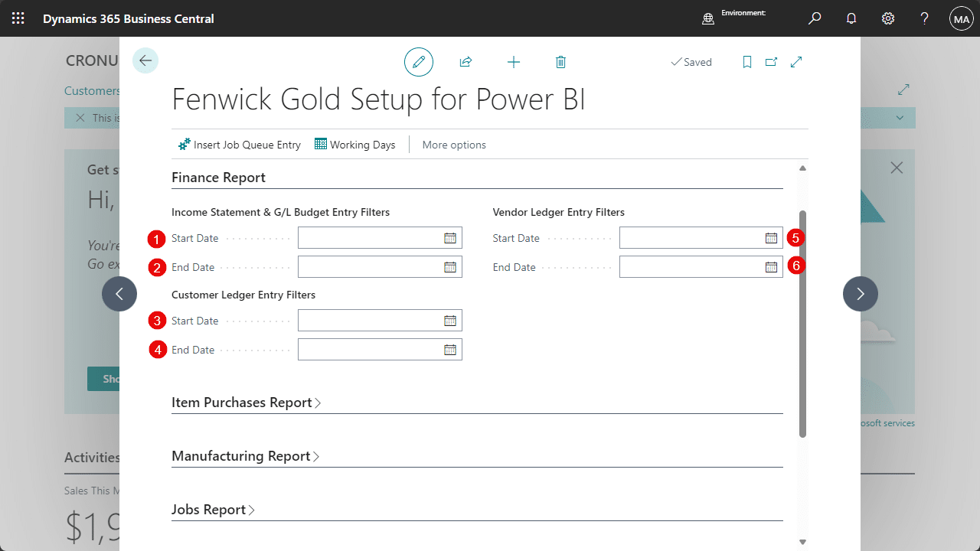980x551 pixels.
Task: Click the page vertical scrollbar
Action: pyautogui.click(x=802, y=324)
